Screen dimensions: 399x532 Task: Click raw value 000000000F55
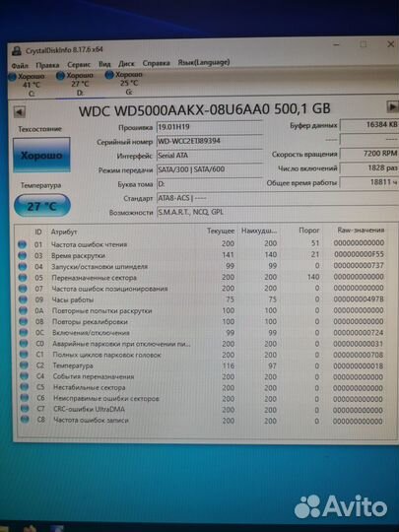pyautogui.click(x=359, y=254)
